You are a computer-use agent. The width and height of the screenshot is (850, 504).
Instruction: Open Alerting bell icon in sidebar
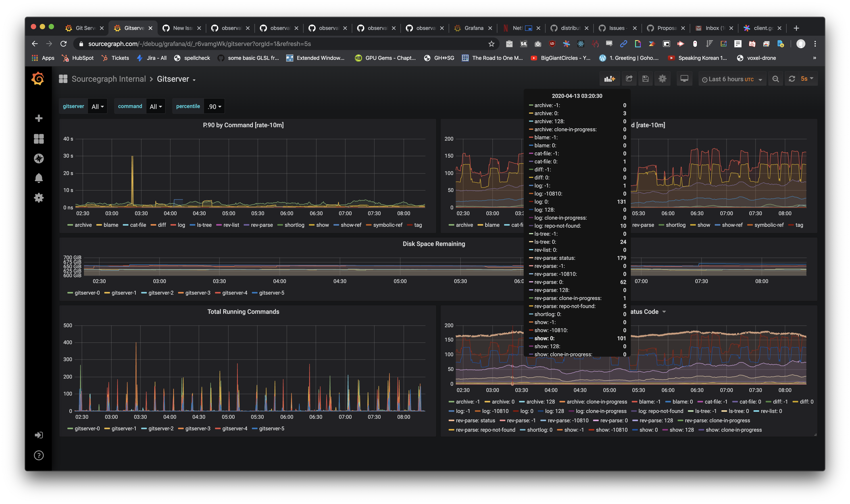click(x=39, y=178)
